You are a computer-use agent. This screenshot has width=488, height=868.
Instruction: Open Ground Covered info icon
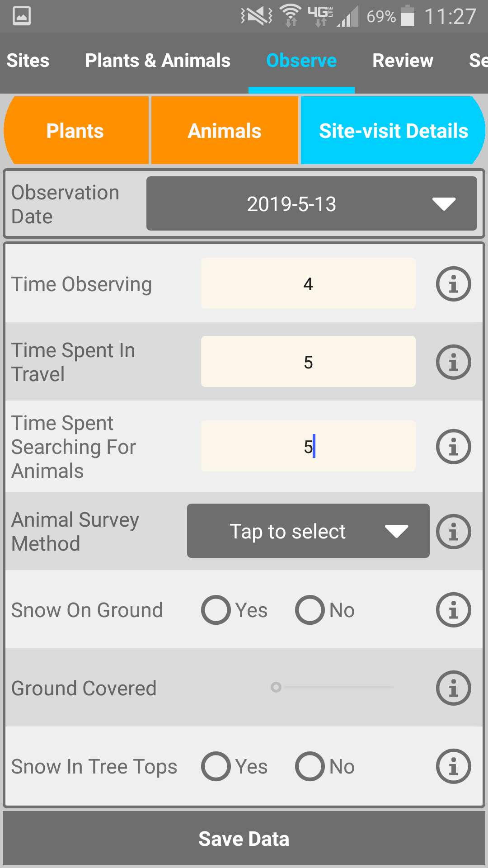pos(453,688)
